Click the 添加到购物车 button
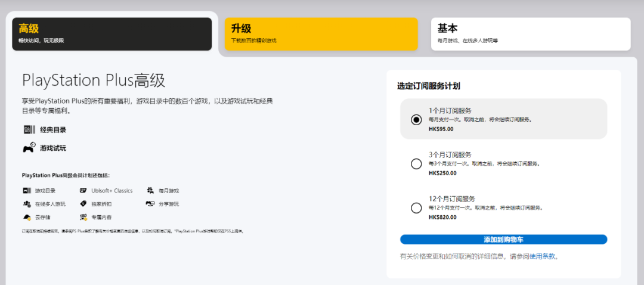The height and width of the screenshot is (285, 644). [x=503, y=240]
